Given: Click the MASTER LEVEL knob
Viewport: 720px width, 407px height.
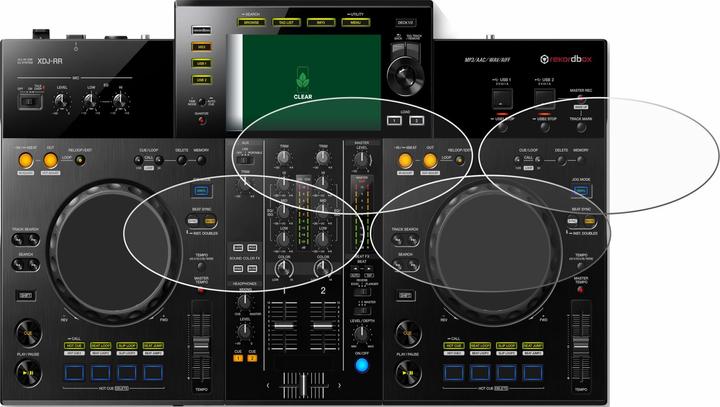Looking at the screenshot, I should [362, 159].
